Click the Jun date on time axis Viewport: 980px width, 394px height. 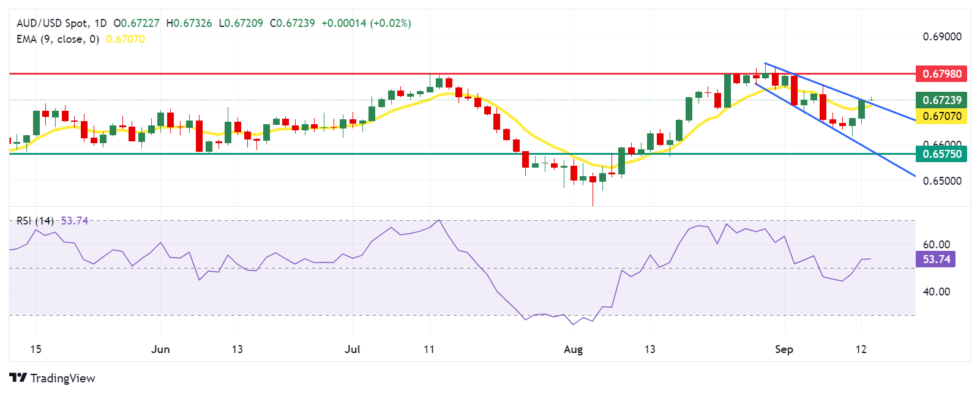160,349
